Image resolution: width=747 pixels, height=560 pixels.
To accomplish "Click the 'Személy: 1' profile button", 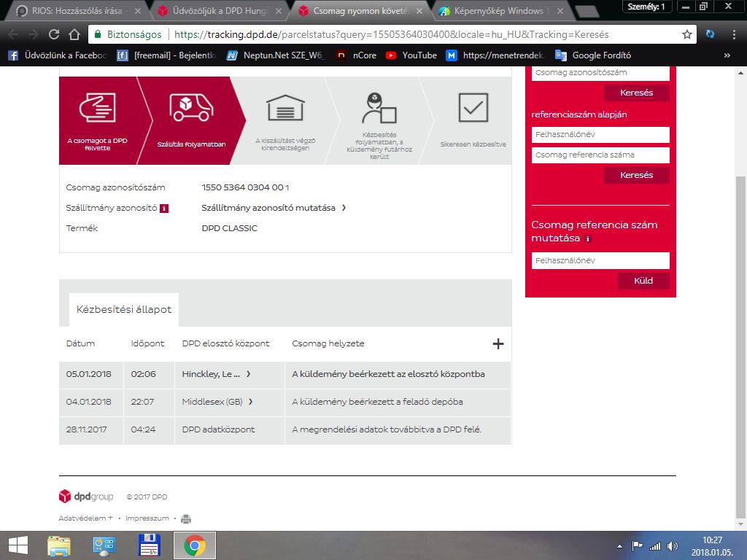I will [x=646, y=7].
